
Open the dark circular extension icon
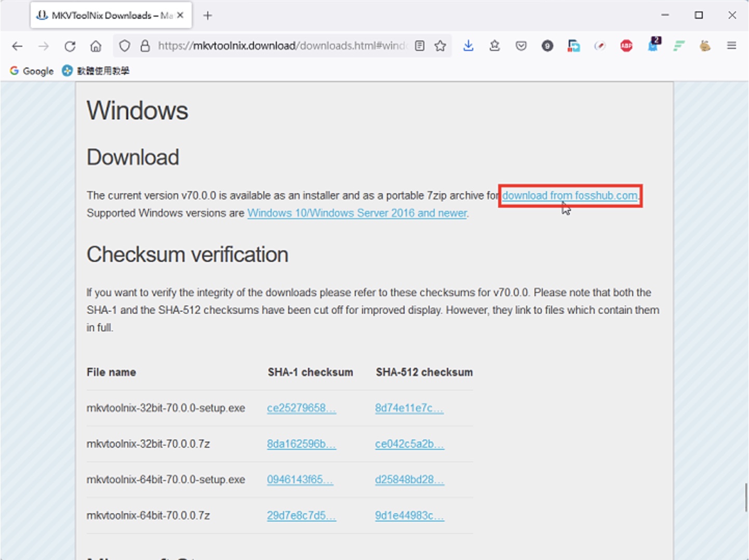(547, 46)
